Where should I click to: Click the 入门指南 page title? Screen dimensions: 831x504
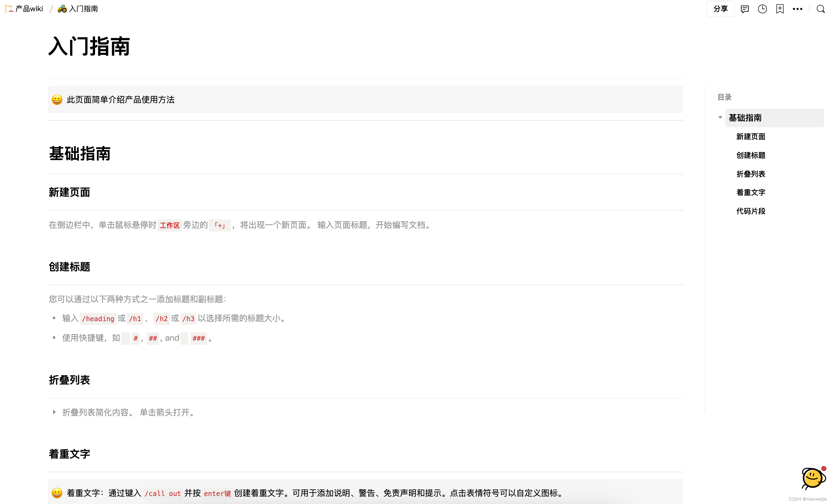(89, 46)
